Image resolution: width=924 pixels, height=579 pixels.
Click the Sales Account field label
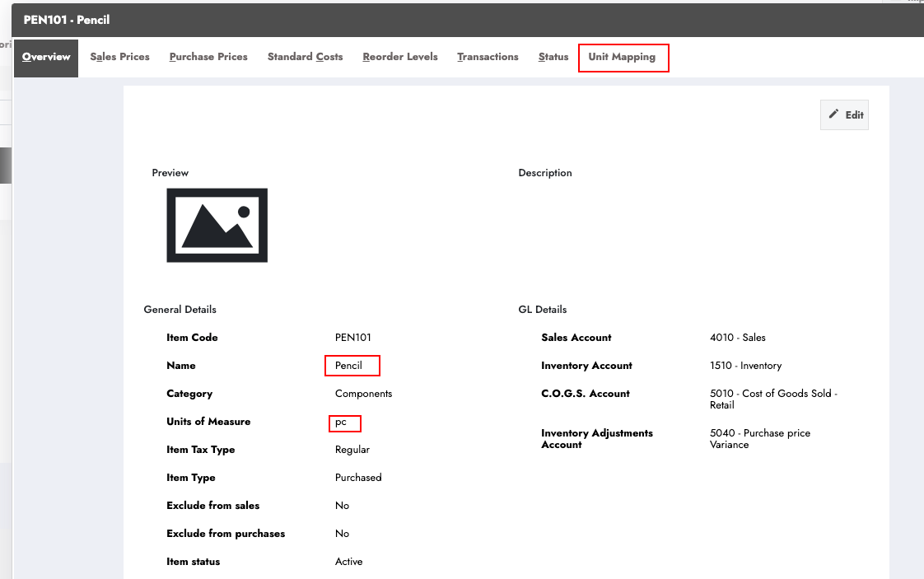[x=576, y=337]
